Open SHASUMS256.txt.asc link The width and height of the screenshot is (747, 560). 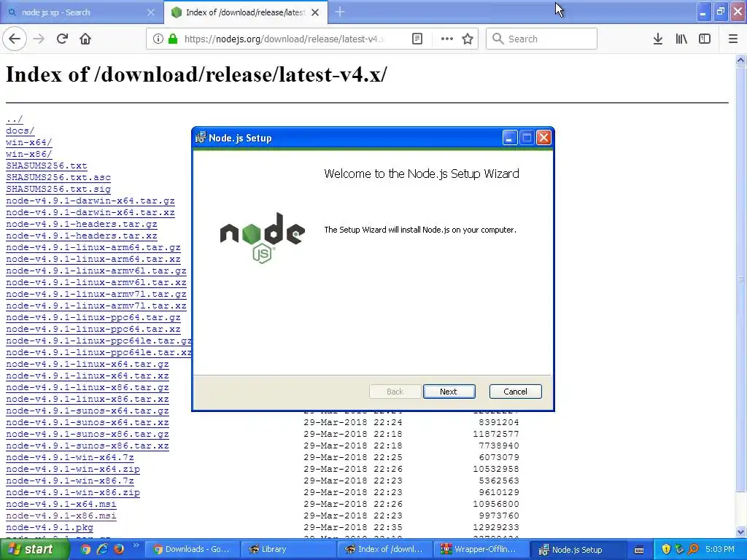(x=58, y=177)
